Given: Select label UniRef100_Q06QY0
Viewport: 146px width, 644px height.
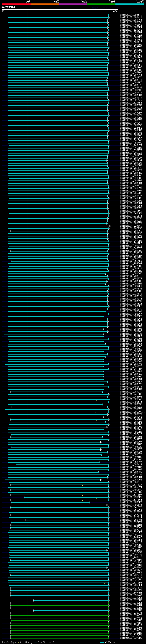Looking at the screenshot, I should [131, 48].
